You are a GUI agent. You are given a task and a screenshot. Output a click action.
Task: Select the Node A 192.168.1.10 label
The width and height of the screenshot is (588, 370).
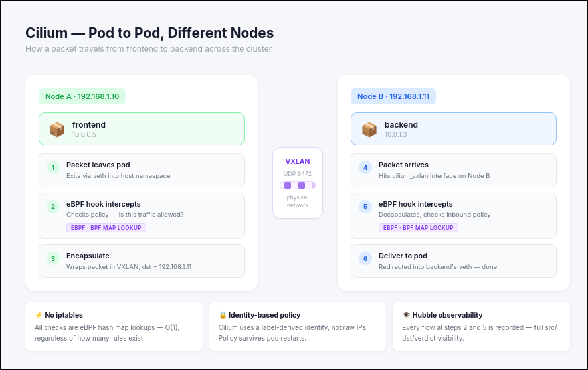pos(82,96)
